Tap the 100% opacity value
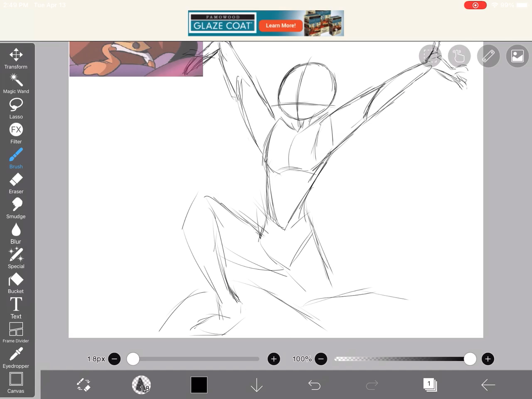The image size is (532, 399). (302, 359)
